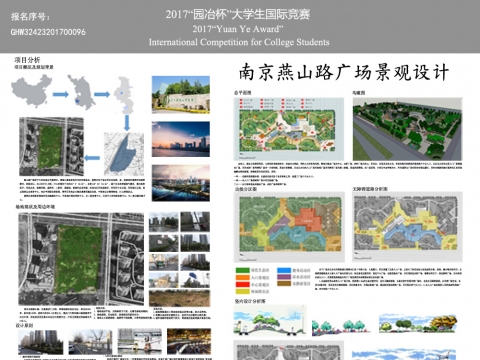Open the aerial night city rendering
This screenshot has width=480, height=360.
pyautogui.click(x=181, y=183)
